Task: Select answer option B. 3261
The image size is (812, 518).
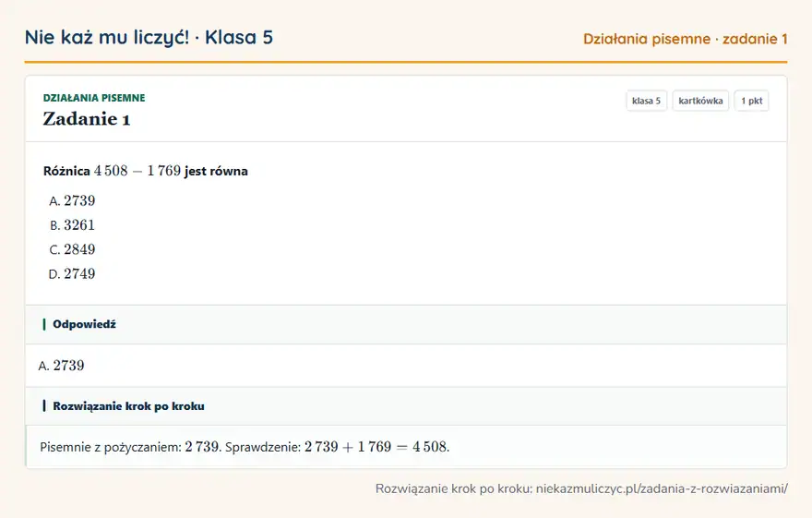Action: (72, 224)
